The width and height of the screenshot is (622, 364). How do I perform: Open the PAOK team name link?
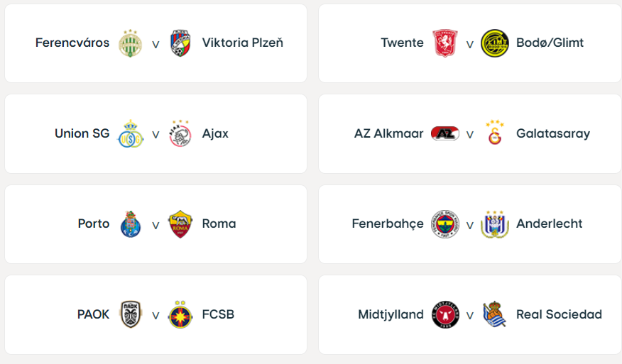(93, 314)
